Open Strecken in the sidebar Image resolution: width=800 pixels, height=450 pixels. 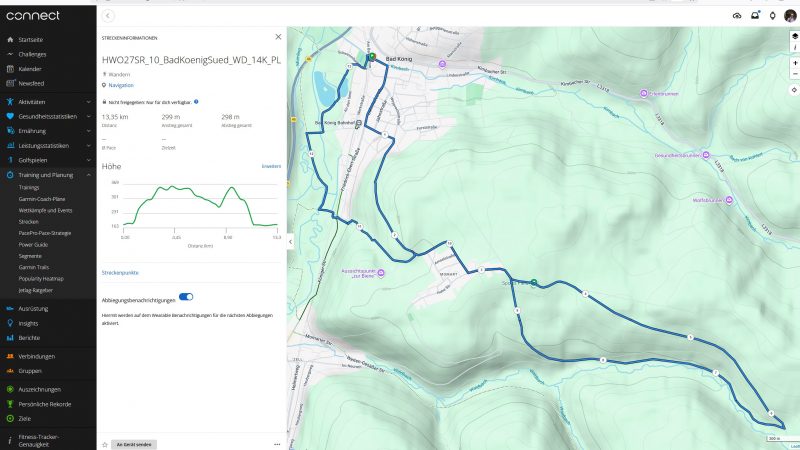pos(28,221)
